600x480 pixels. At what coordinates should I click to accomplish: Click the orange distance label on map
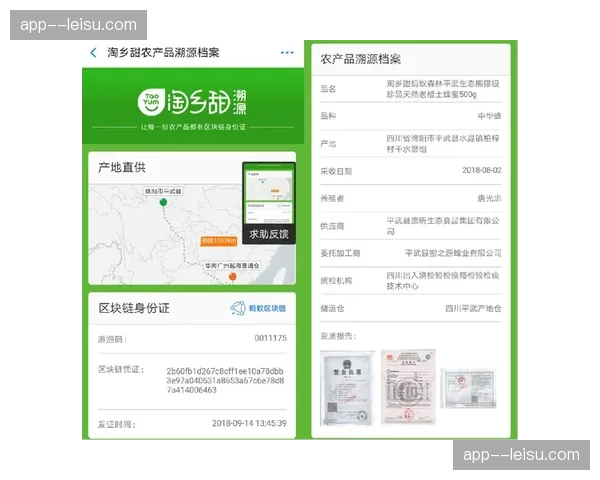pos(218,241)
